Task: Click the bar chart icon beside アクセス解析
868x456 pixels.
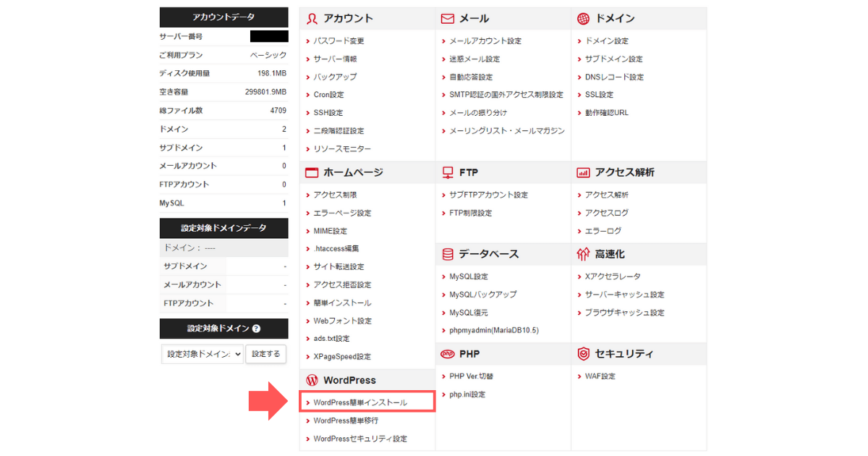Action: (x=584, y=172)
